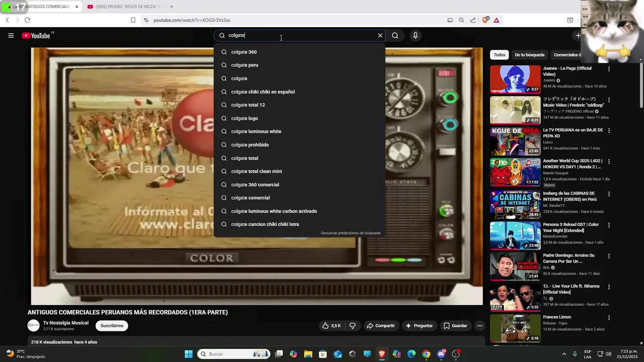
Task: Choose suggestion 'colgate 360'
Action: pyautogui.click(x=299, y=52)
